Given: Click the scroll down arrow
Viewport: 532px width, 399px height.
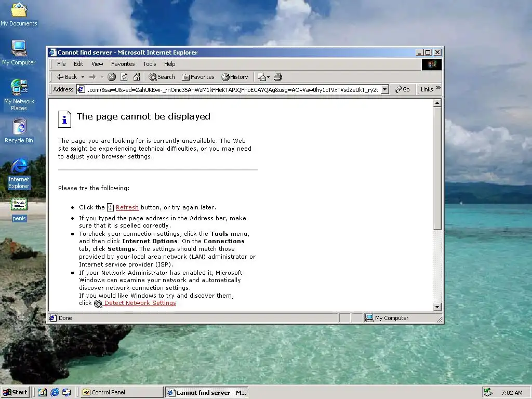Looking at the screenshot, I should tap(437, 307).
